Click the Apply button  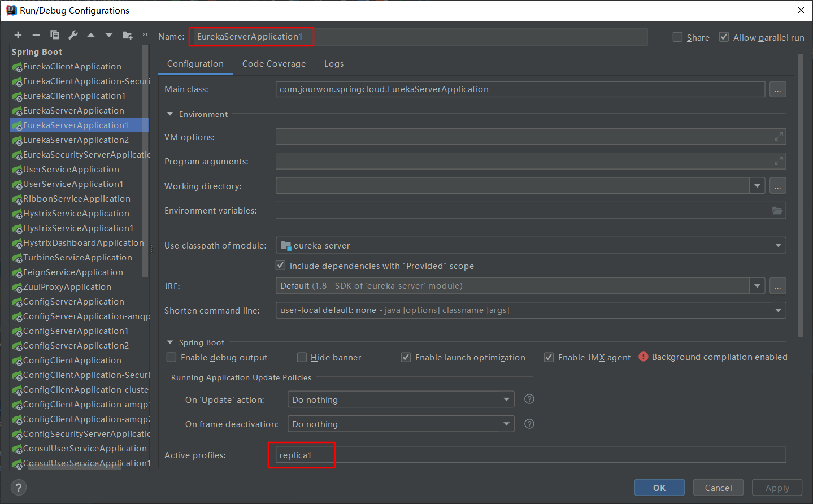click(777, 488)
